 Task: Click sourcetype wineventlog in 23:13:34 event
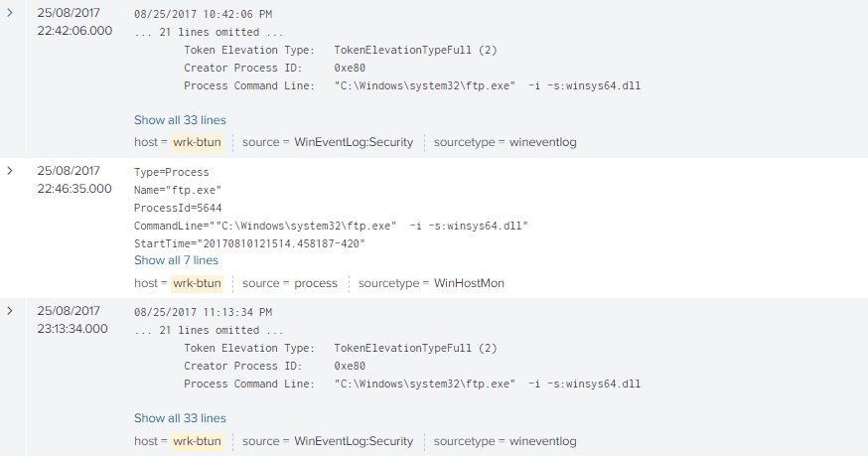coord(542,441)
